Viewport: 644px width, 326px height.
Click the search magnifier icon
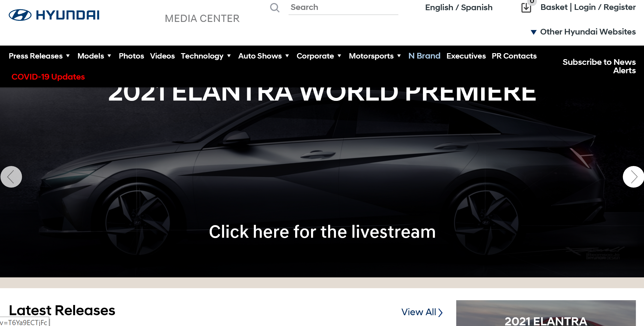(x=274, y=8)
